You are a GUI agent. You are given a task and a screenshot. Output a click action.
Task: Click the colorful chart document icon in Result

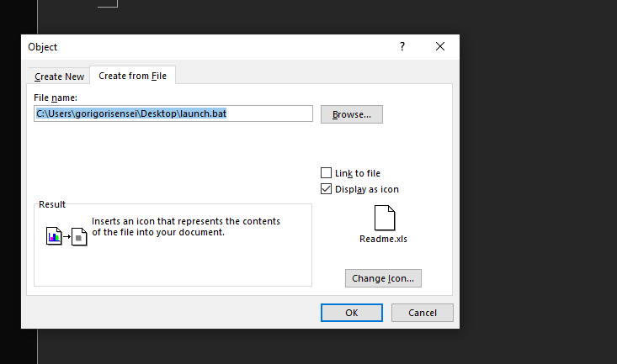54,236
